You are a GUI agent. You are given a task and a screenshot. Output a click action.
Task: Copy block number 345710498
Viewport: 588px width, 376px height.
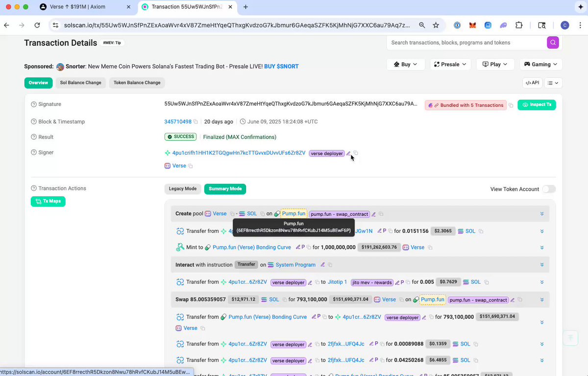click(x=196, y=122)
